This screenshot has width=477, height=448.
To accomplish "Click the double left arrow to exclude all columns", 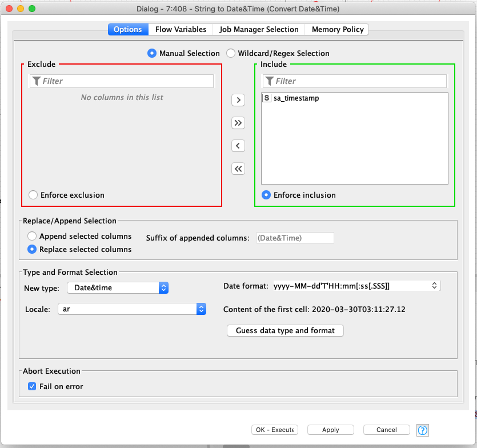I will click(238, 169).
